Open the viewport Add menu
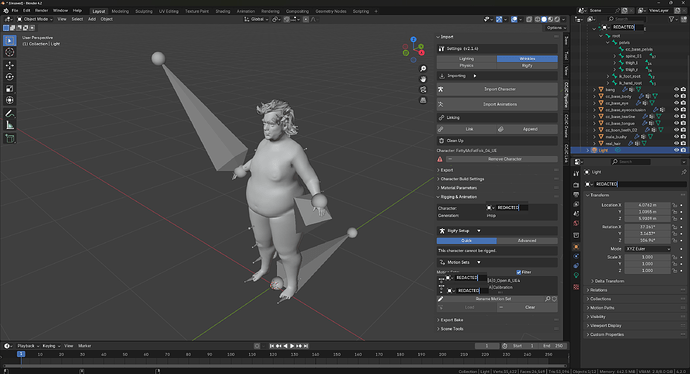The height and width of the screenshot is (374, 690). [x=92, y=19]
